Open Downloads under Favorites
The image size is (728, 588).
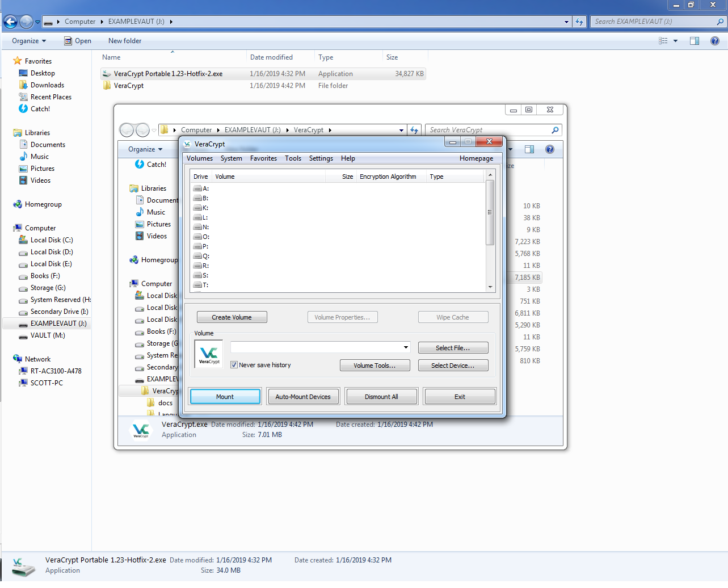click(x=47, y=85)
